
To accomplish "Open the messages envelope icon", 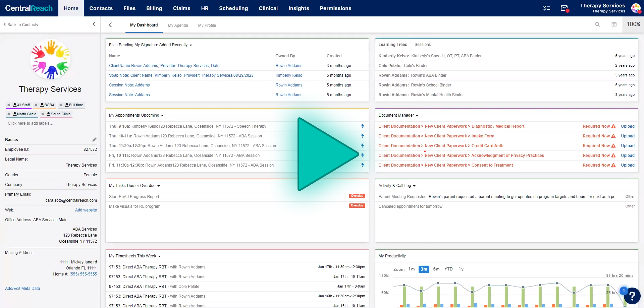I will pos(565,8).
